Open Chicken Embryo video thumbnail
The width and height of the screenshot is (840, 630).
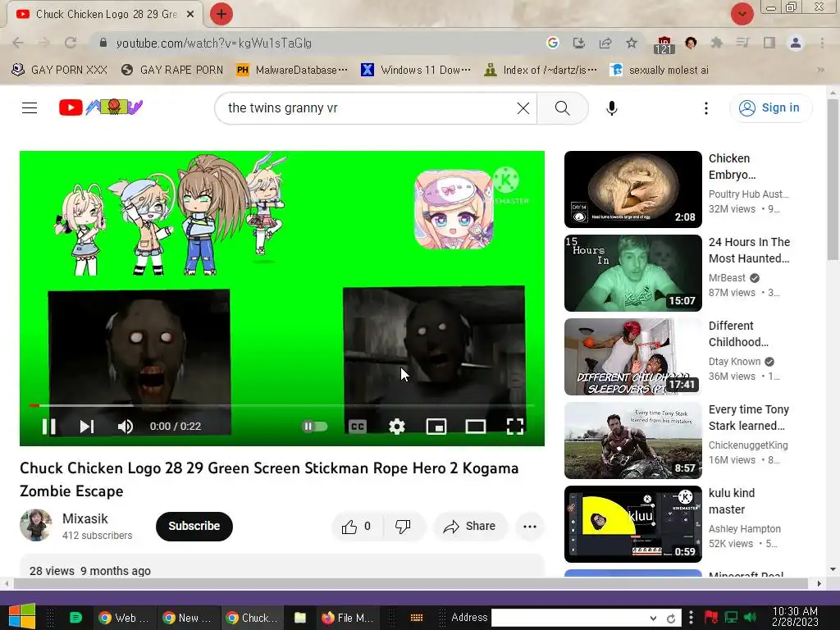(x=632, y=189)
